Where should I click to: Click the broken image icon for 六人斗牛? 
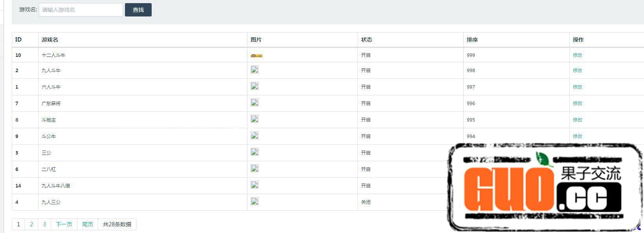(x=255, y=86)
